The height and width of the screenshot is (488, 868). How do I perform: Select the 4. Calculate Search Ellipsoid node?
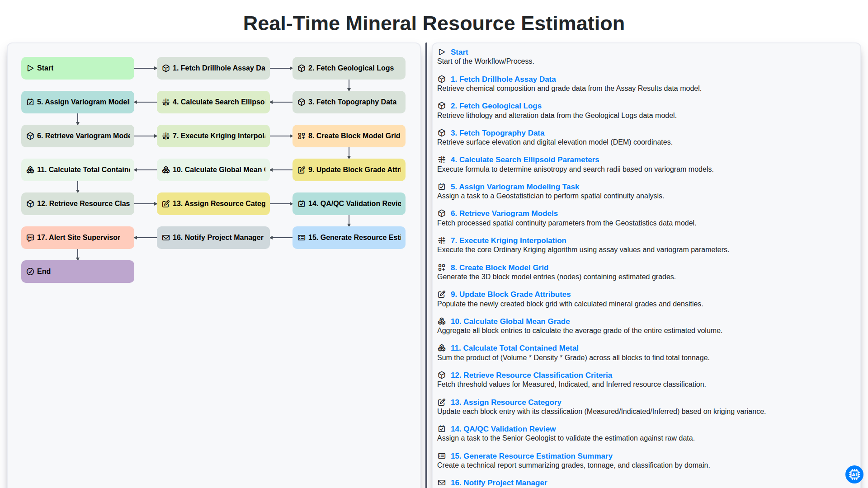tap(213, 102)
